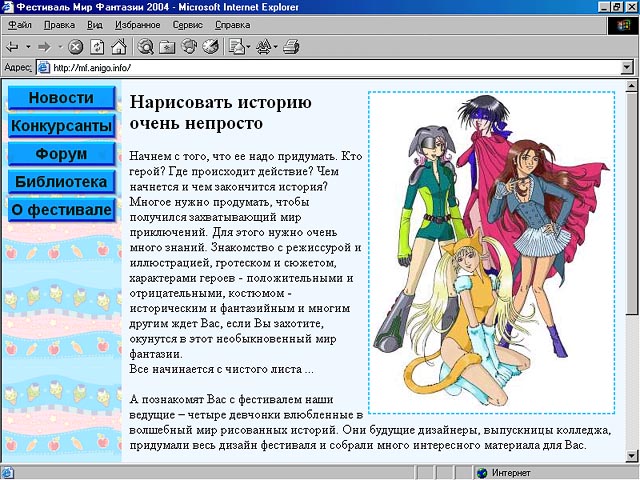Open the Форум page button
Image resolution: width=640 pixels, height=480 pixels.
click(61, 154)
